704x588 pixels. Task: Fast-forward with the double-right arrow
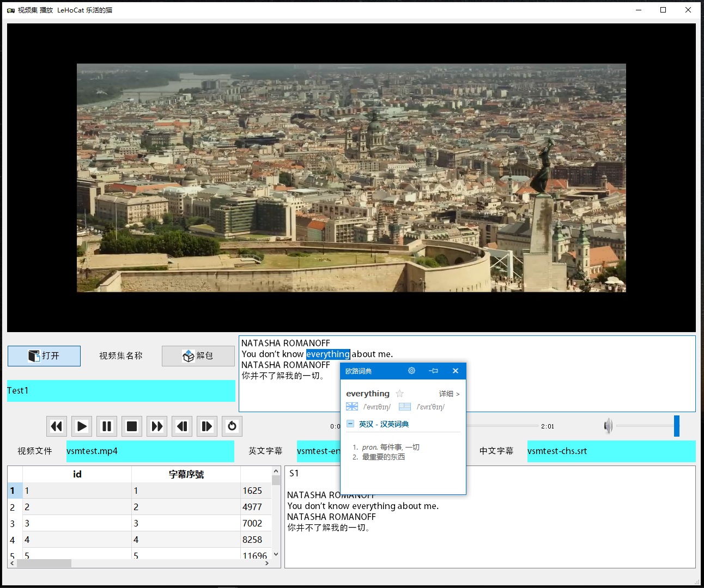pyautogui.click(x=157, y=426)
